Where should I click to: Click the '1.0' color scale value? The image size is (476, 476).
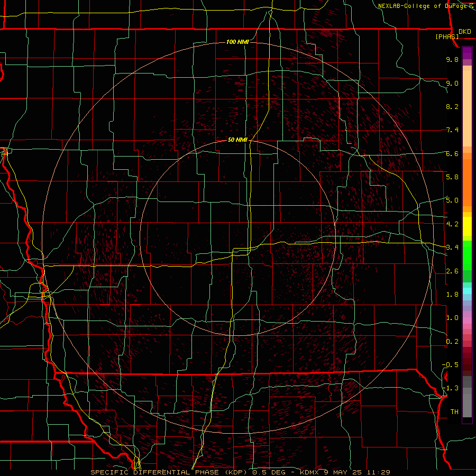point(452,318)
